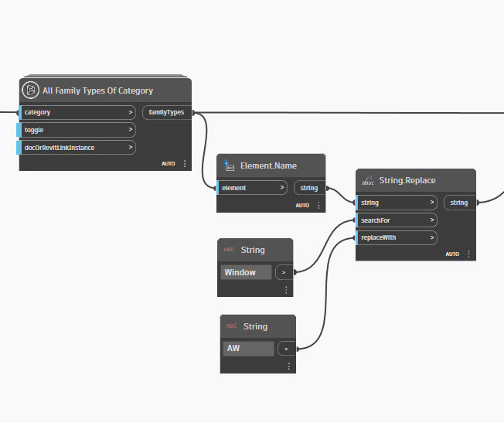Click AUTO lacing on String.Replace node

click(x=452, y=254)
